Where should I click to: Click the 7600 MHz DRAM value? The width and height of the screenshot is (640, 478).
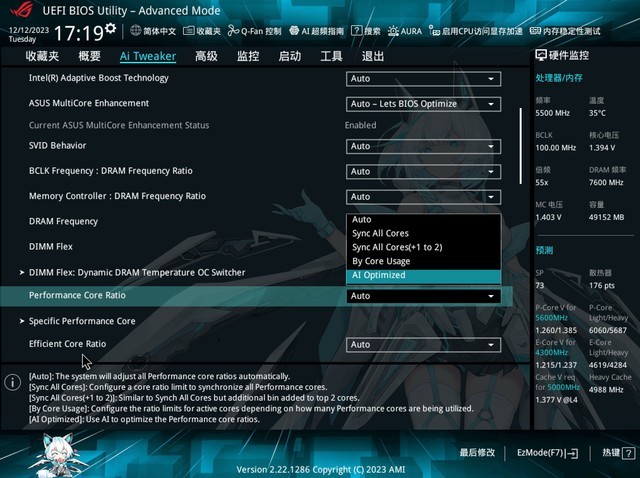click(606, 182)
